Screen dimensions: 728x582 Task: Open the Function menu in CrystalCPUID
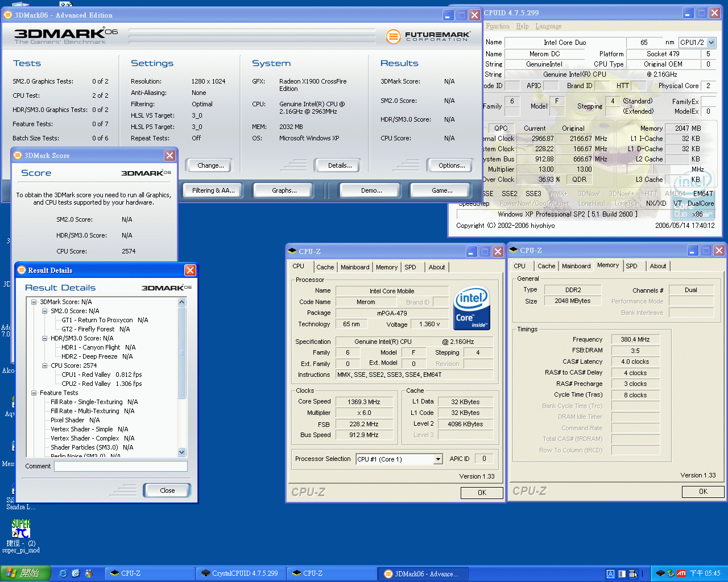[498, 26]
